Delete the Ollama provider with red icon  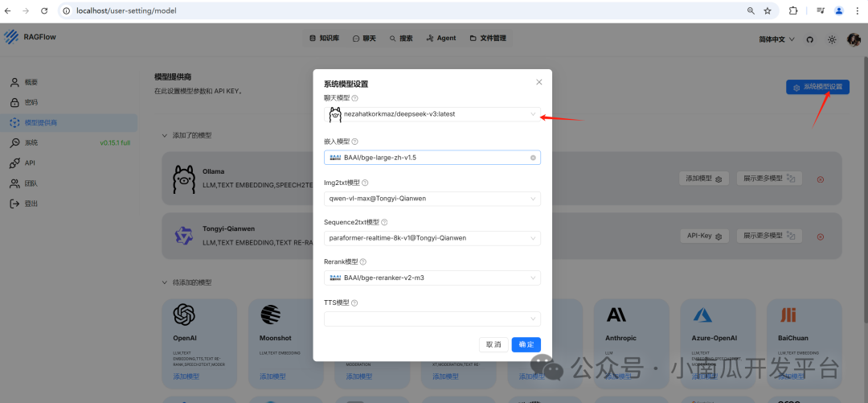point(821,179)
